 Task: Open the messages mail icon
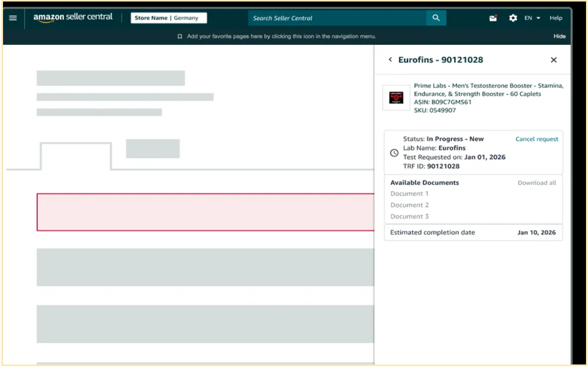tap(493, 18)
